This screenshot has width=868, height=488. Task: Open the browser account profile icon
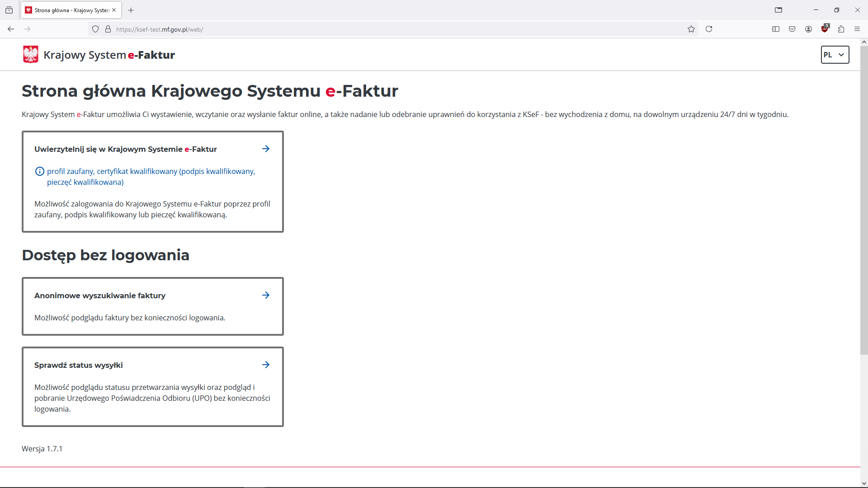[808, 29]
